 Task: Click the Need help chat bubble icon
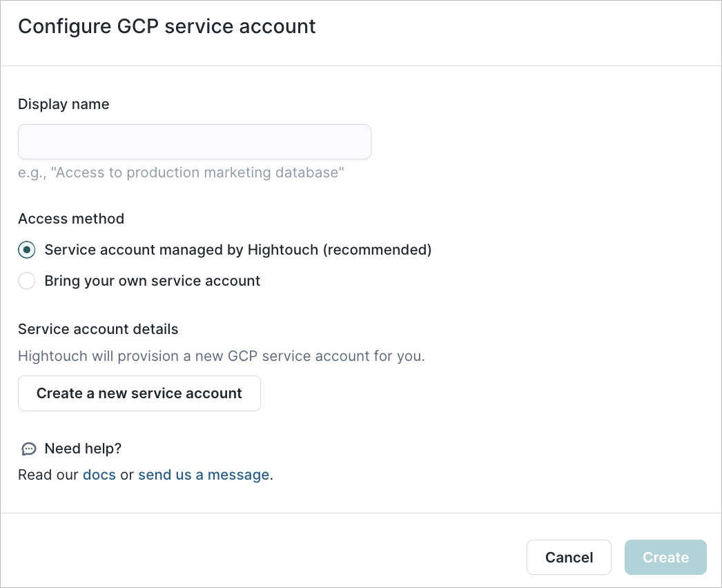pos(28,449)
